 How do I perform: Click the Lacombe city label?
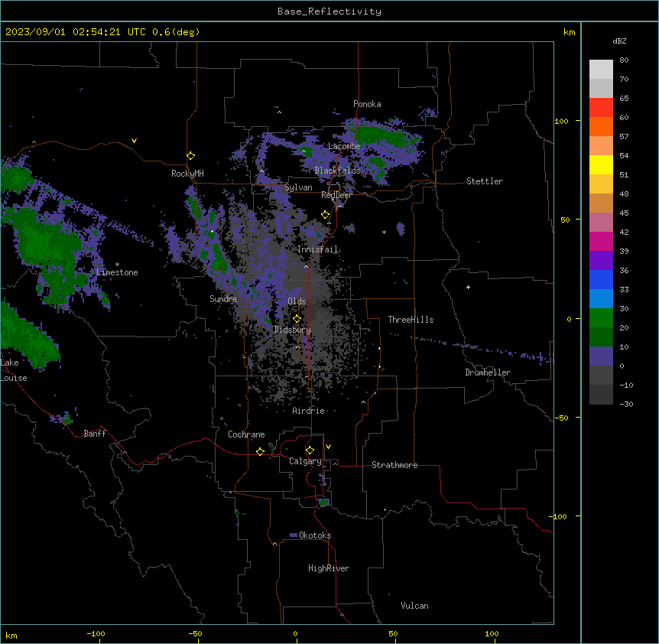click(x=344, y=146)
